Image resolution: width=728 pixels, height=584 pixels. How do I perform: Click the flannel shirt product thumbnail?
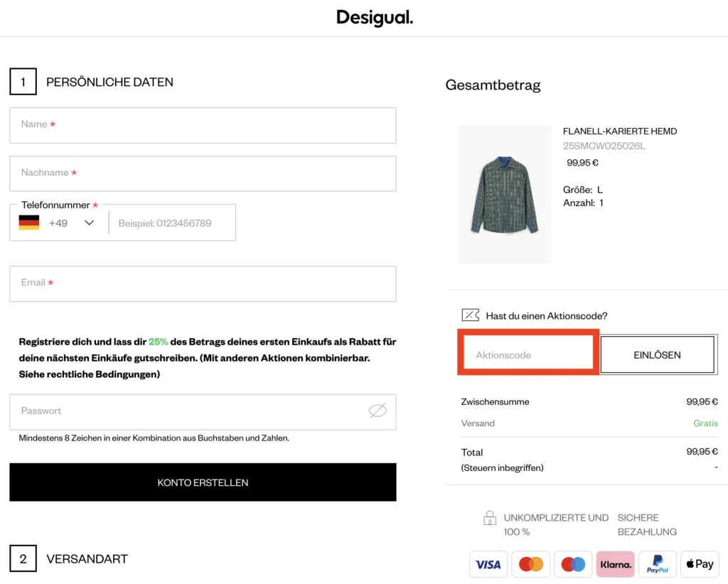pos(504,194)
